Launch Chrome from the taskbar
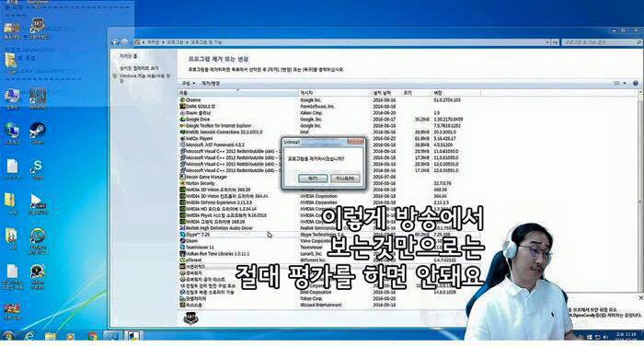This screenshot has height=346, width=644. (x=92, y=336)
